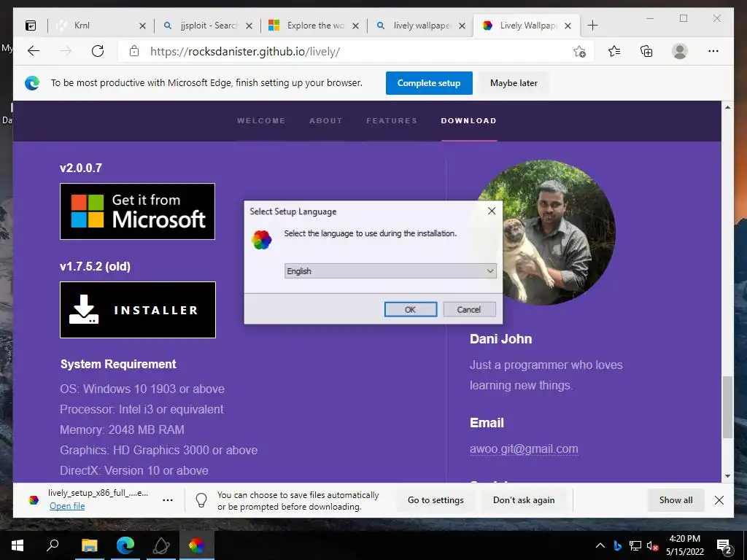Click Go to settings button
The width and height of the screenshot is (747, 560).
pos(436,500)
